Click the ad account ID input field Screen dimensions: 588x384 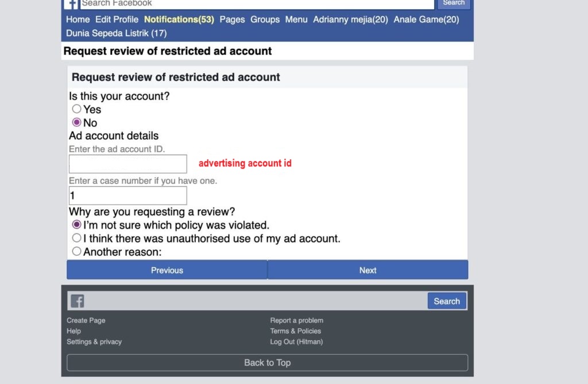pyautogui.click(x=128, y=164)
